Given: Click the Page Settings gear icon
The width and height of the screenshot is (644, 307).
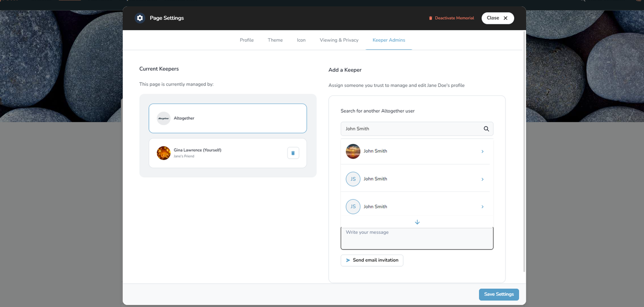Looking at the screenshot, I should 140,18.
